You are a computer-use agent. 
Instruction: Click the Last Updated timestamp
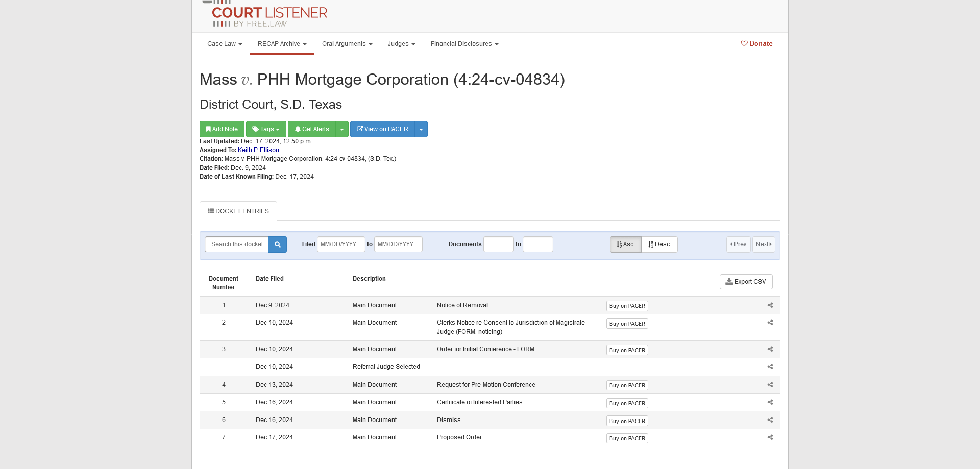[277, 141]
